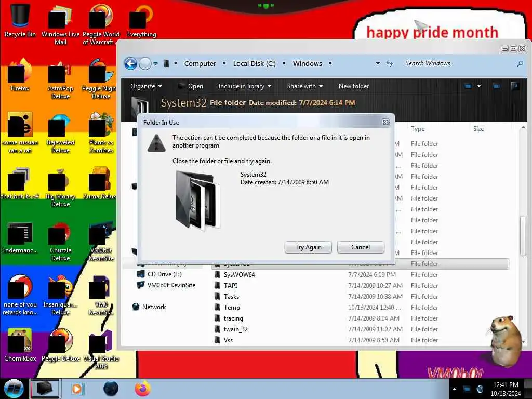The image size is (532, 399).
Task: Open Plants vs Zombies desktop icon
Action: [x=101, y=133]
